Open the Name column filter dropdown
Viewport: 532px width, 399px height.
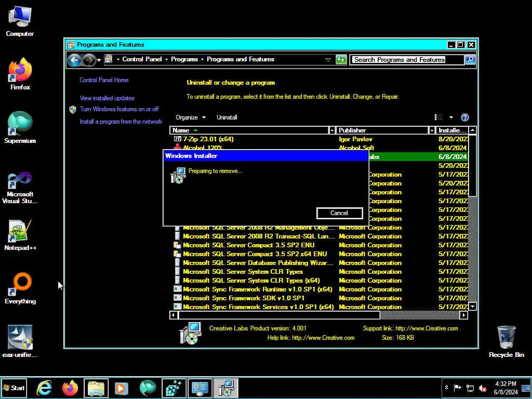point(332,130)
